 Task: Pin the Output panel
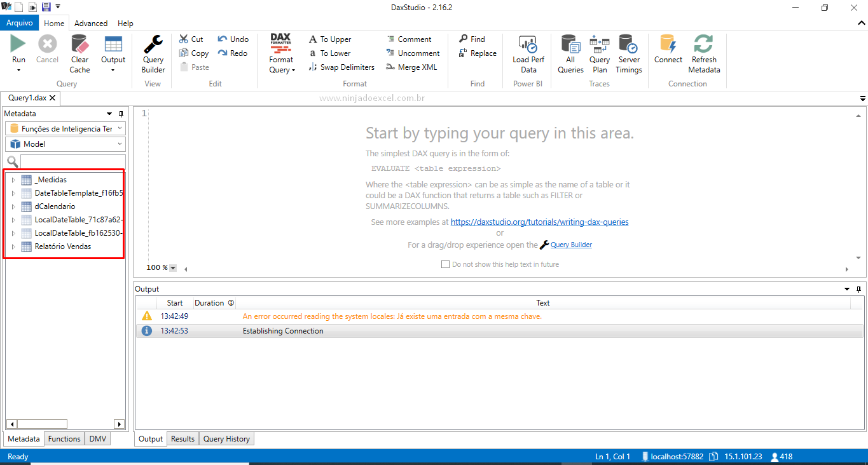point(858,289)
